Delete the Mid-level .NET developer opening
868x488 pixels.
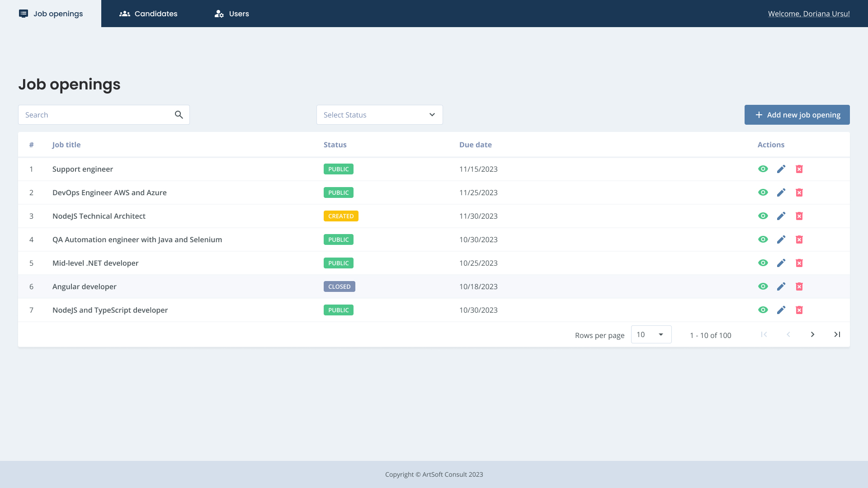(799, 263)
